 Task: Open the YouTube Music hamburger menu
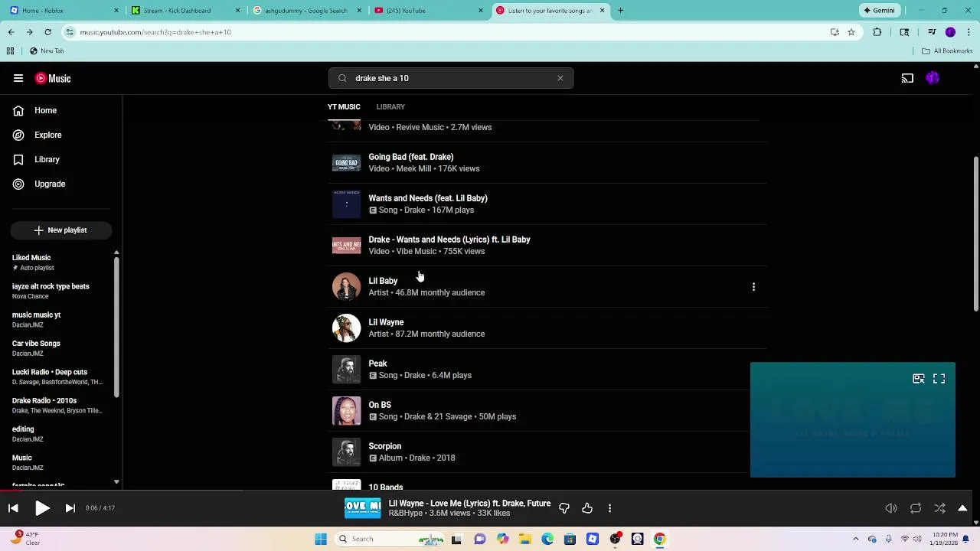click(x=18, y=78)
